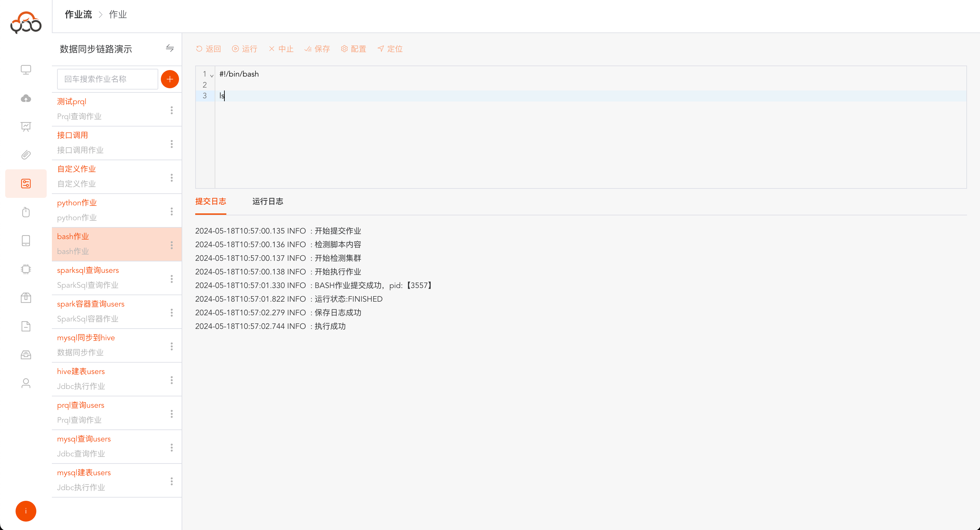
Task: Click the job name search field
Action: click(x=107, y=79)
